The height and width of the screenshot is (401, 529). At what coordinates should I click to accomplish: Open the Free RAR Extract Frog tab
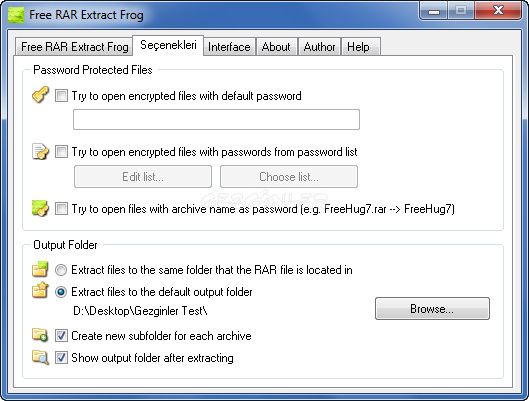point(75,47)
